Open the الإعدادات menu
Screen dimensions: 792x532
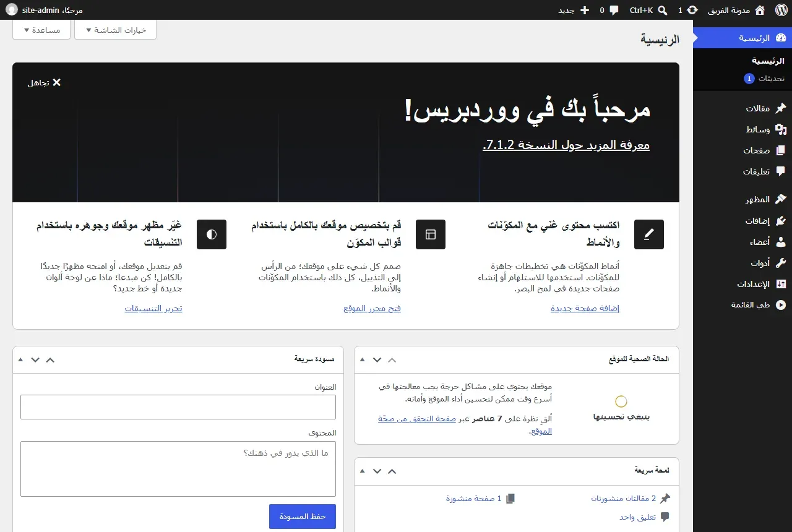pos(742,284)
